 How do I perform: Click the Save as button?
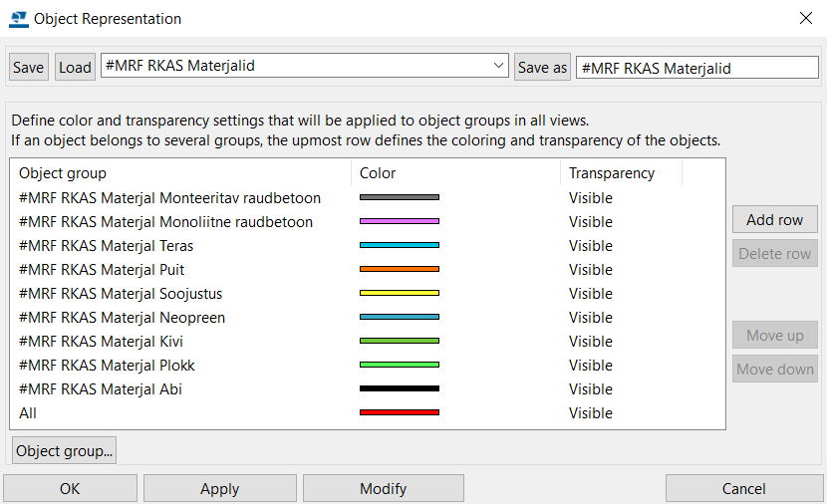(542, 67)
